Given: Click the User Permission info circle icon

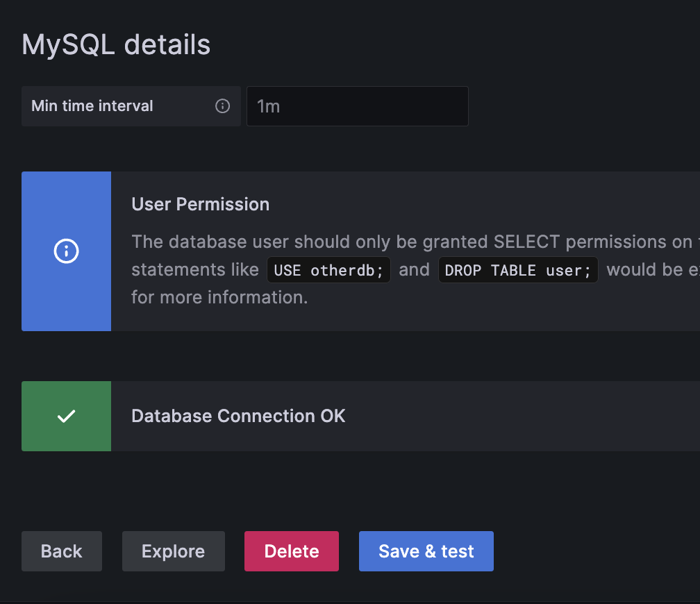Looking at the screenshot, I should (66, 251).
